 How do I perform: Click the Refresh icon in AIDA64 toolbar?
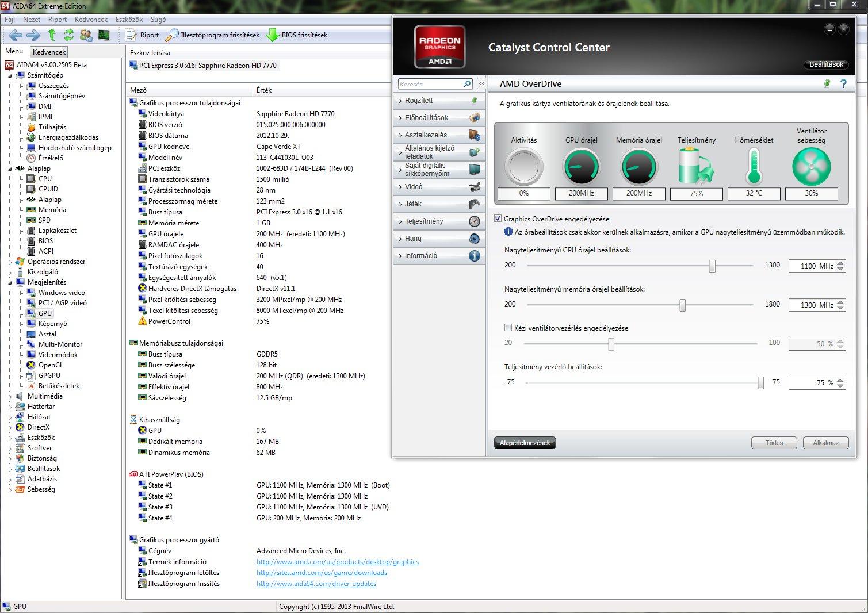69,35
